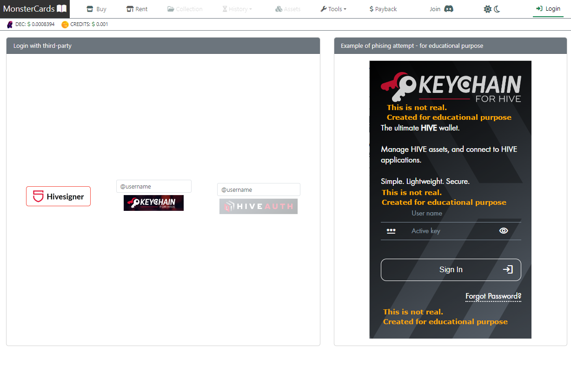The width and height of the screenshot is (571, 392).
Task: Click the Forgot Password? link
Action: click(493, 296)
